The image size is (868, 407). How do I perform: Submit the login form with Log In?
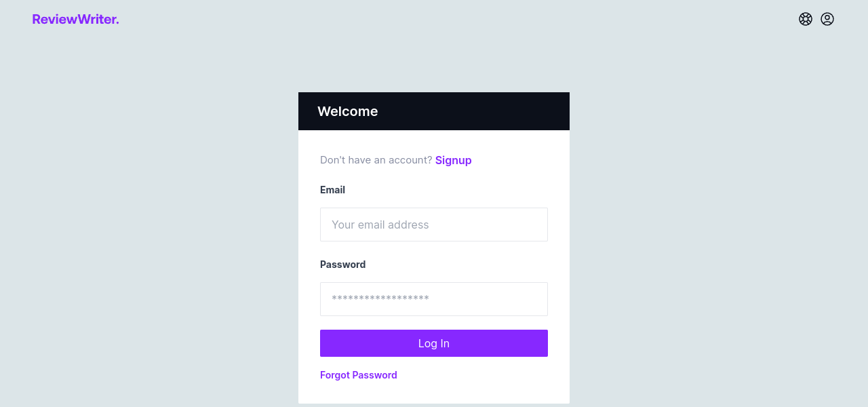(434, 343)
